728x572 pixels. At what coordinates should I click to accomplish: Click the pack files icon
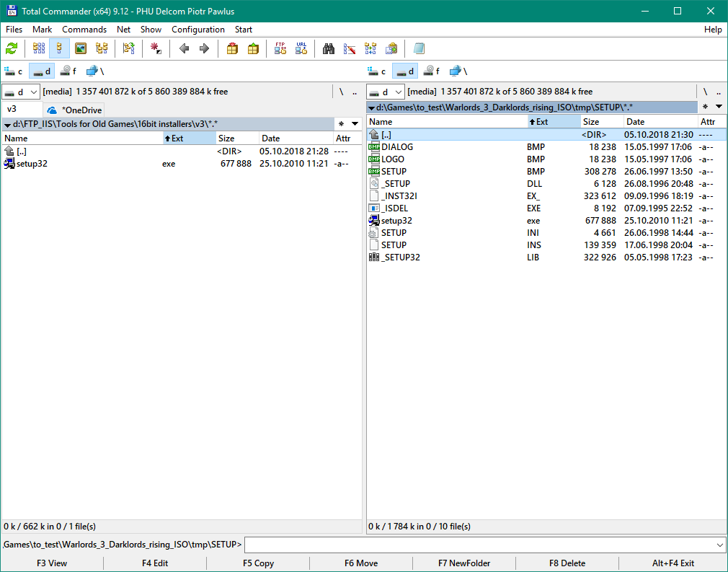232,48
